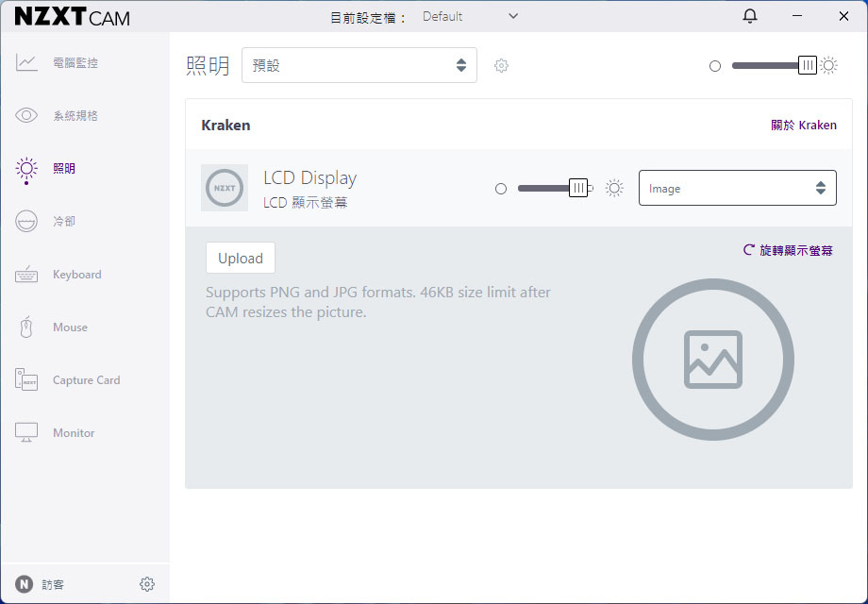Viewport: 868px width, 604px height.
Task: Close the NZXT CAM window
Action: tap(843, 16)
